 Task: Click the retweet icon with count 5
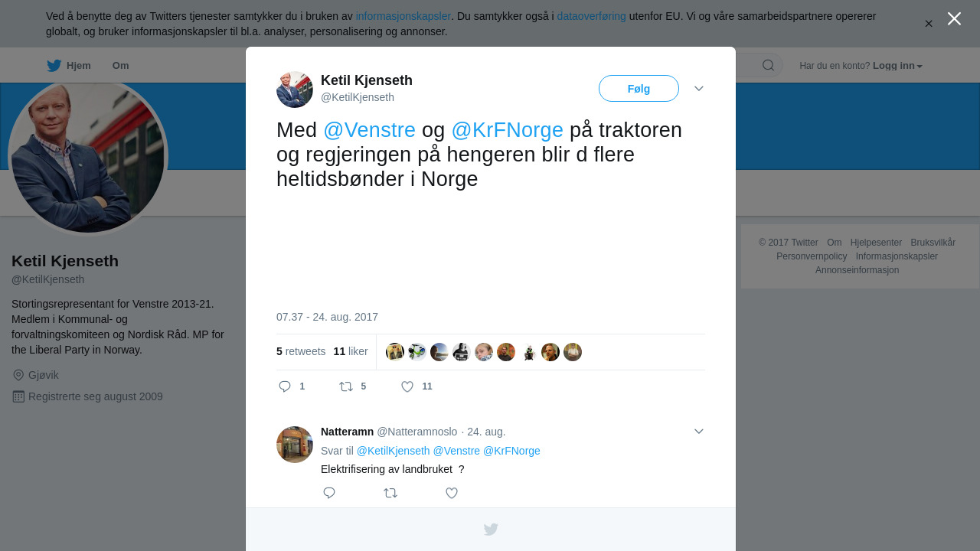click(346, 386)
